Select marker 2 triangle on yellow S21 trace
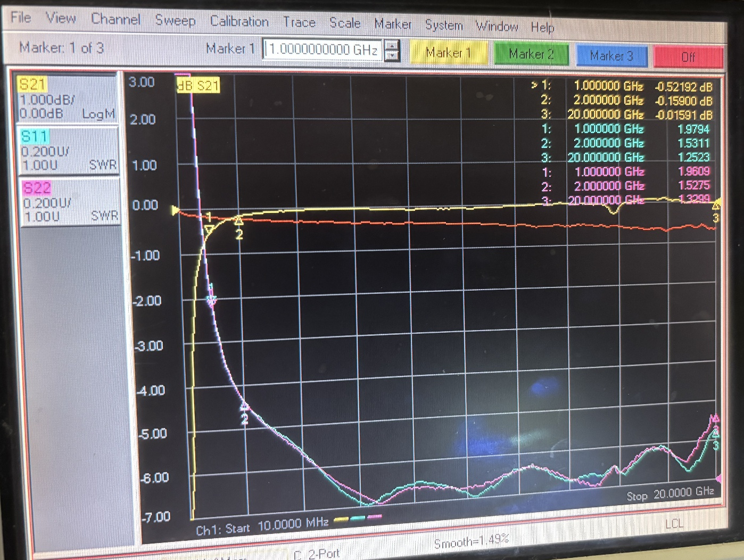 pyautogui.click(x=238, y=221)
